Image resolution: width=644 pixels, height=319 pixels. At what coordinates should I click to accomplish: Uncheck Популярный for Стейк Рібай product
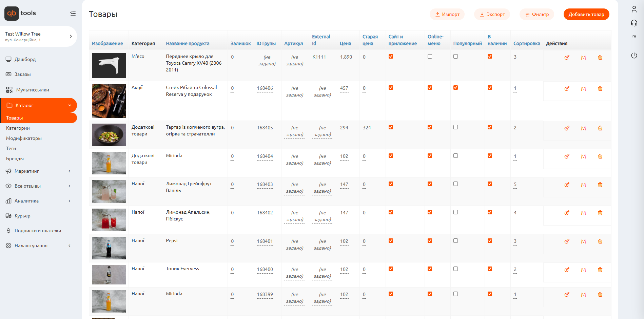[455, 88]
